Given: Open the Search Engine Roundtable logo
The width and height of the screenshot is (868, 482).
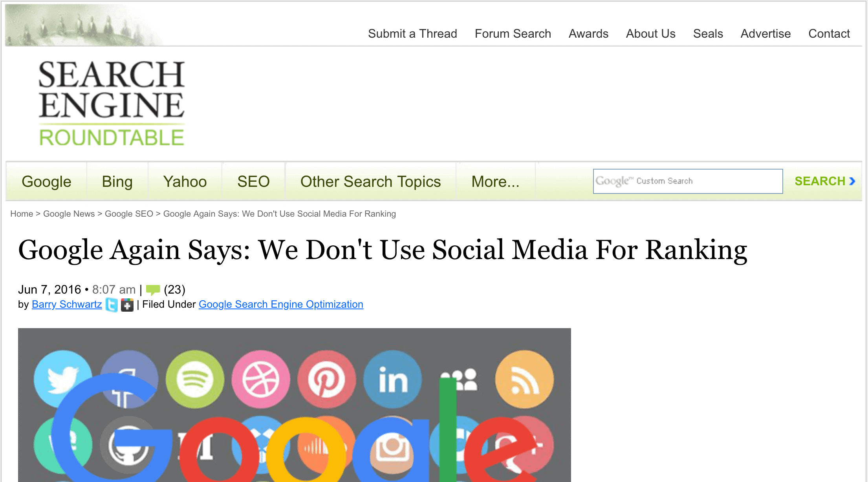Looking at the screenshot, I should tap(112, 104).
